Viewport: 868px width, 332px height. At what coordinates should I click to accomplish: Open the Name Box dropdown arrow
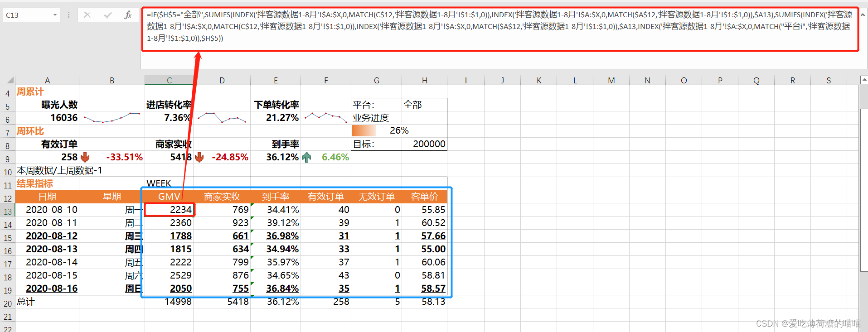55,15
